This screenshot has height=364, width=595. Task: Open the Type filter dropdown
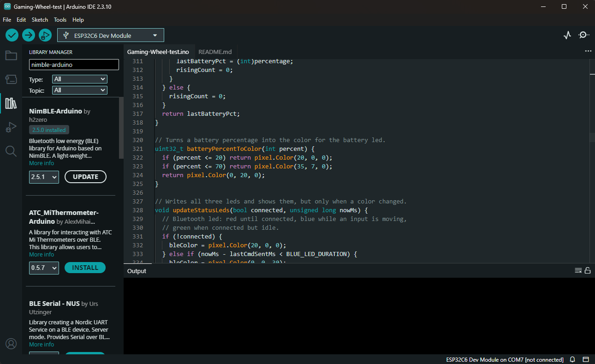[80, 79]
